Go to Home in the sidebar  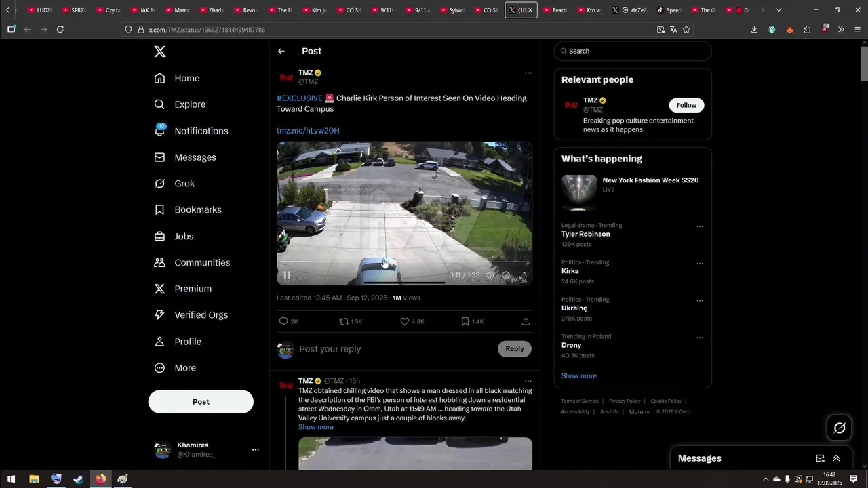(177, 78)
